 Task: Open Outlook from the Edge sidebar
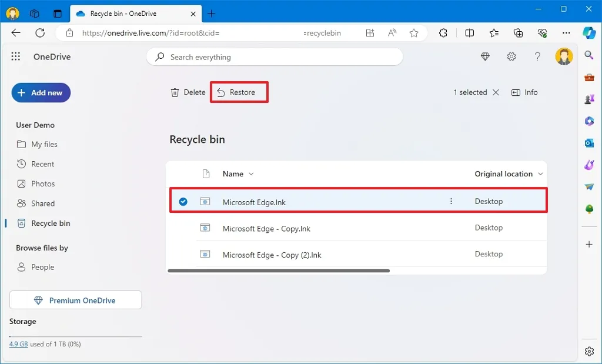tap(589, 143)
